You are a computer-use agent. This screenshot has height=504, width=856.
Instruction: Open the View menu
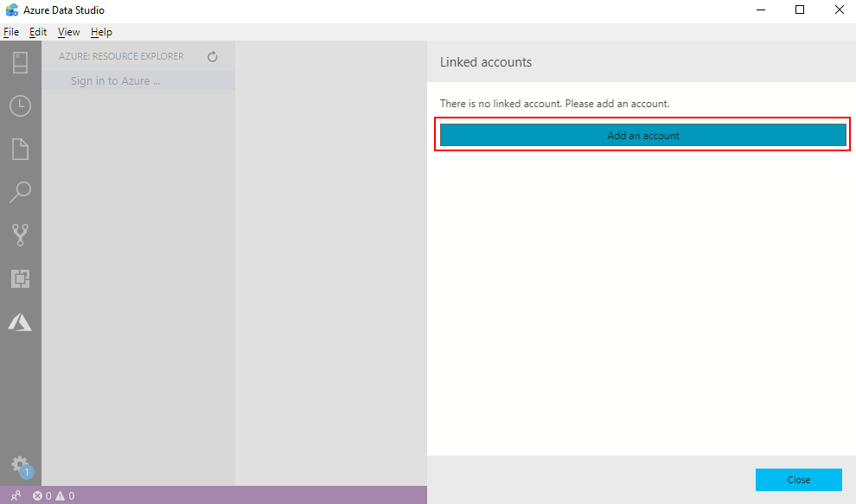[x=67, y=32]
